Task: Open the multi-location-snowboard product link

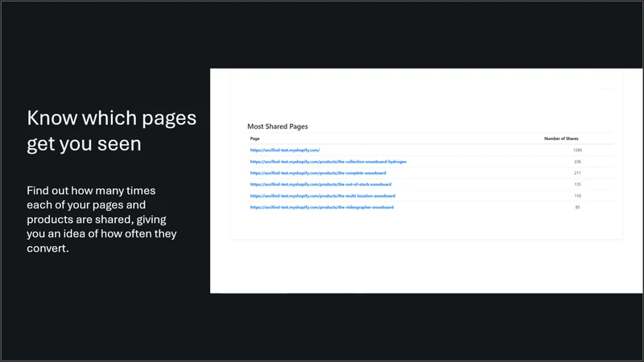Action: pyautogui.click(x=323, y=195)
